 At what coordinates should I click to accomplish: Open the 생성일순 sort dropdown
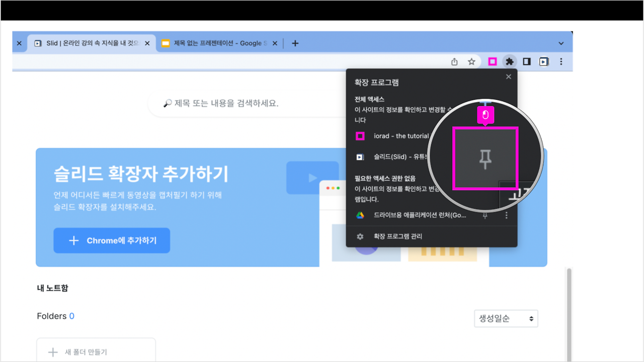point(506,318)
